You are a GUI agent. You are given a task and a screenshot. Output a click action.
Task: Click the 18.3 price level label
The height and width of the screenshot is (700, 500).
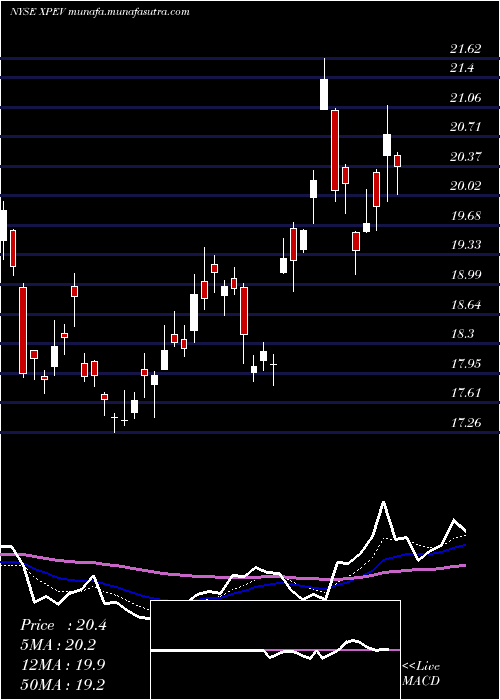pos(462,334)
